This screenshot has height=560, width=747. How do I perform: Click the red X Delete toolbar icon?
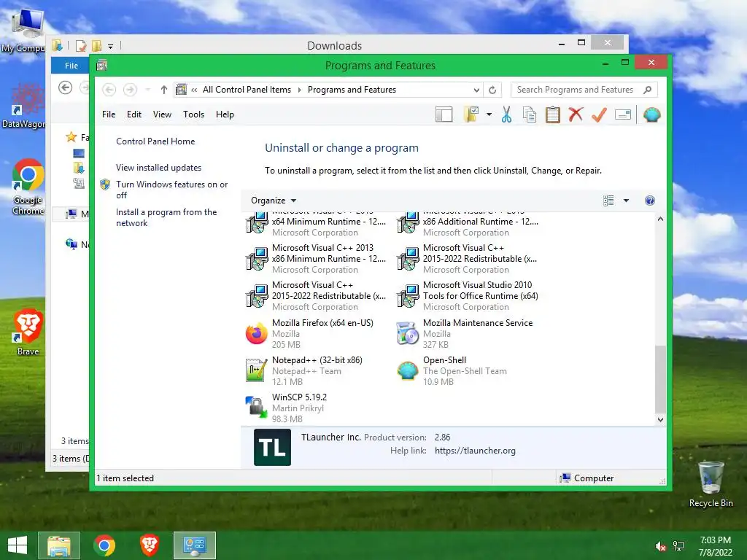click(x=576, y=114)
